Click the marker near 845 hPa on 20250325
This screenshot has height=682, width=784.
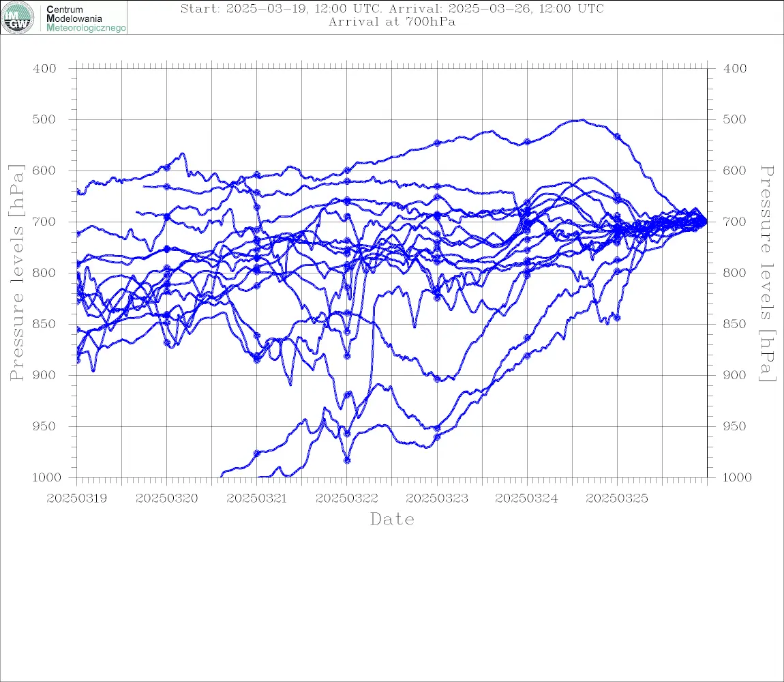617,318
